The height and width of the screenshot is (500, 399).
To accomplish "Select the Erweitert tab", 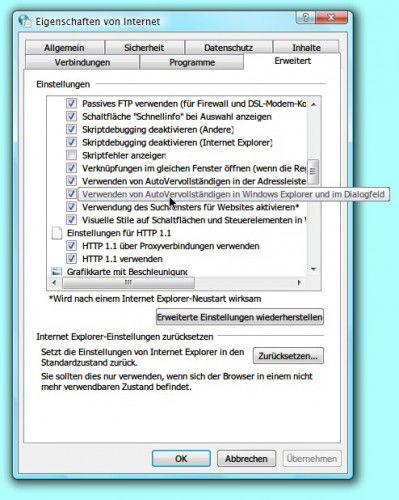I will [x=292, y=61].
